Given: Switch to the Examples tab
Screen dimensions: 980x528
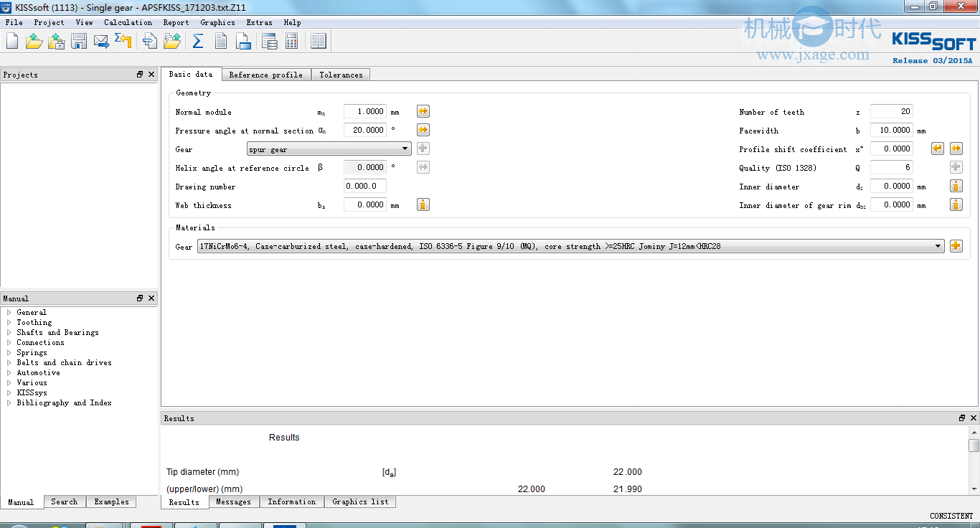Looking at the screenshot, I should [x=112, y=501].
